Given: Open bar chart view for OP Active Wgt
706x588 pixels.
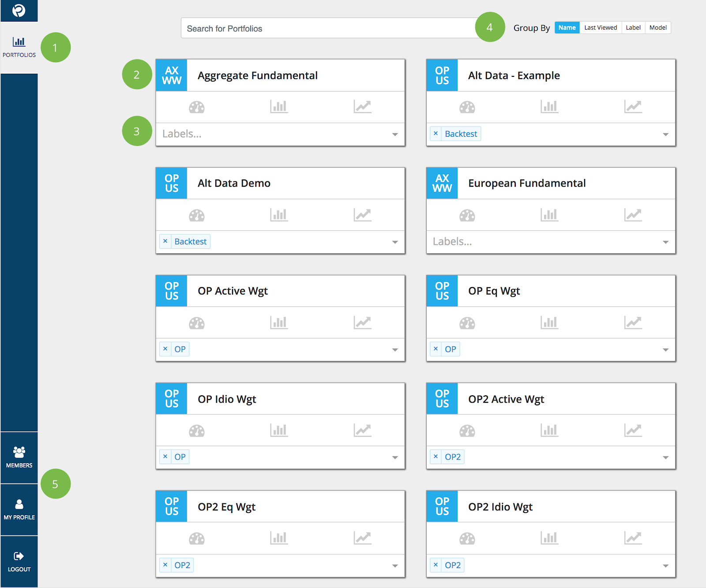Looking at the screenshot, I should click(279, 323).
